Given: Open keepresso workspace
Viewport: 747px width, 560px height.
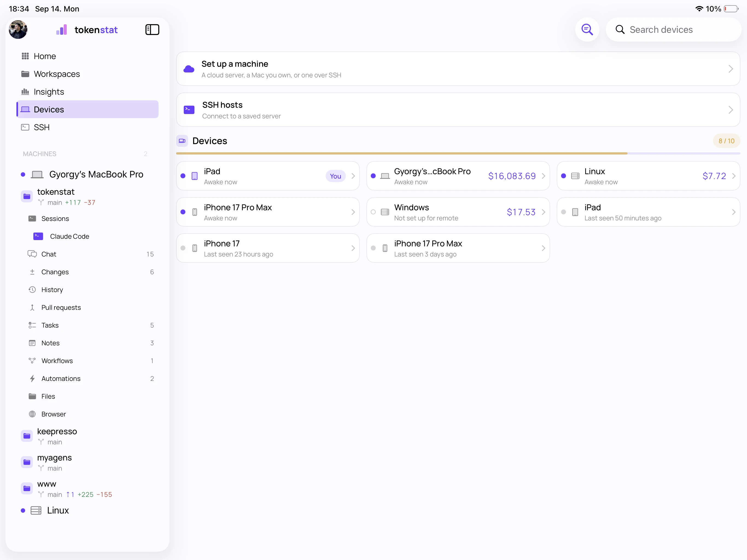Looking at the screenshot, I should pos(87,436).
